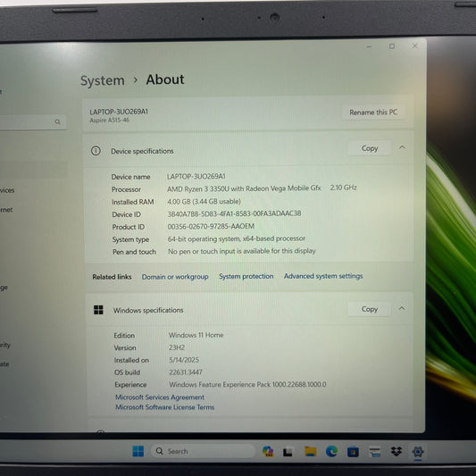Click the sidebar search magnifier icon
476x476 pixels.
57,121
